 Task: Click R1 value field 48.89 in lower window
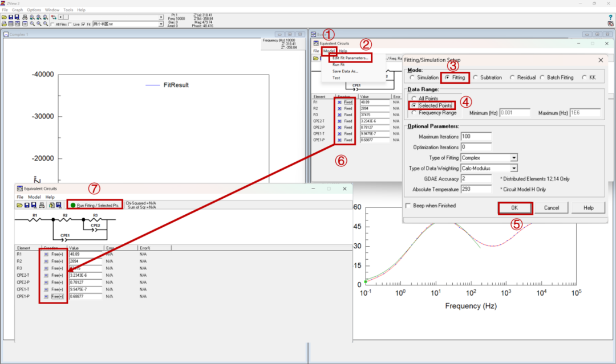[x=85, y=254]
